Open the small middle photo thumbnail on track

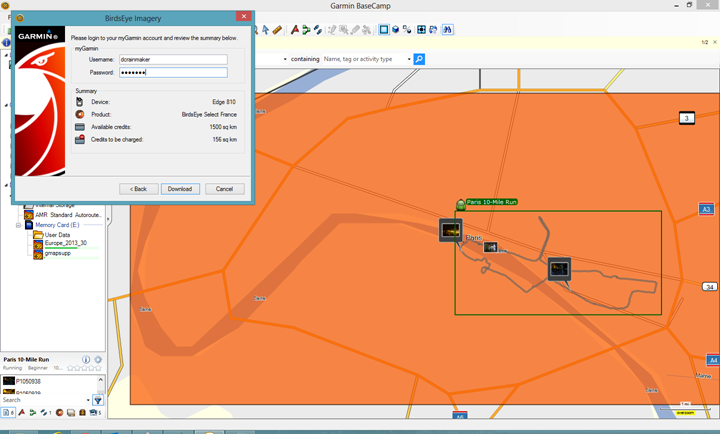click(490, 247)
